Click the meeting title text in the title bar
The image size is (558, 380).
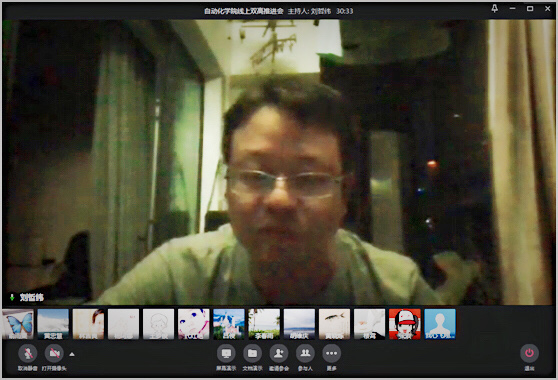[x=244, y=11]
